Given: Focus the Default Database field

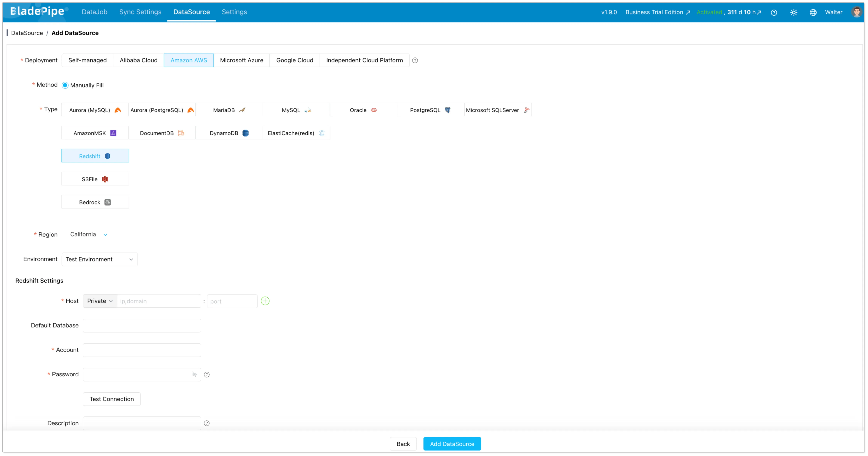Looking at the screenshot, I should [142, 326].
